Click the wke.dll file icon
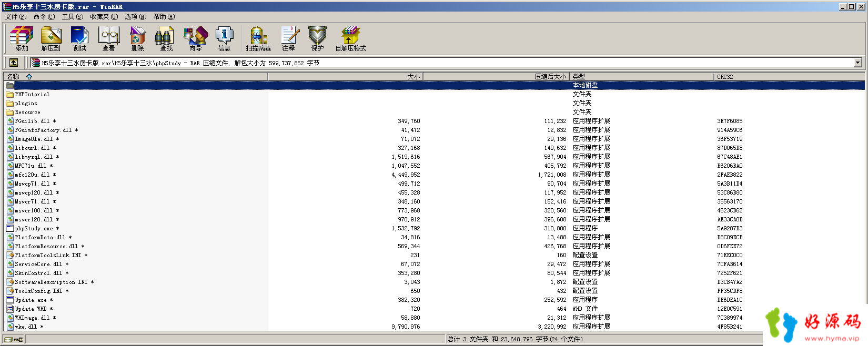This screenshot has height=346, width=868. coord(10,327)
